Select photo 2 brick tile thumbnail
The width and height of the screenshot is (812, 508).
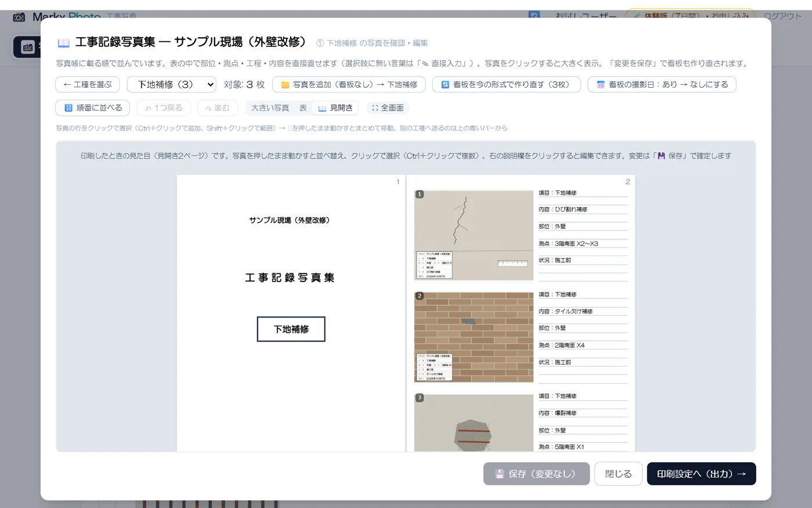tap(474, 337)
